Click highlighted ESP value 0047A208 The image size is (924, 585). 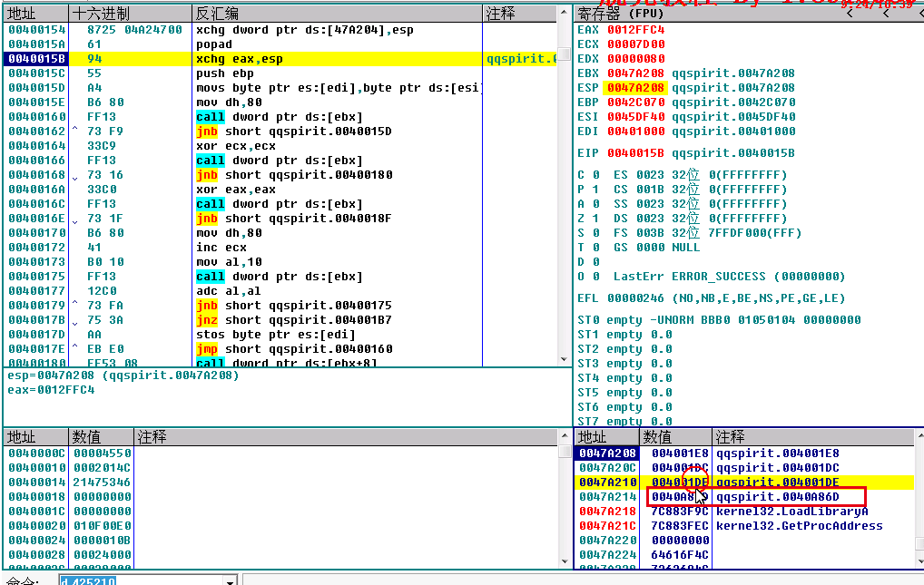[x=636, y=88]
